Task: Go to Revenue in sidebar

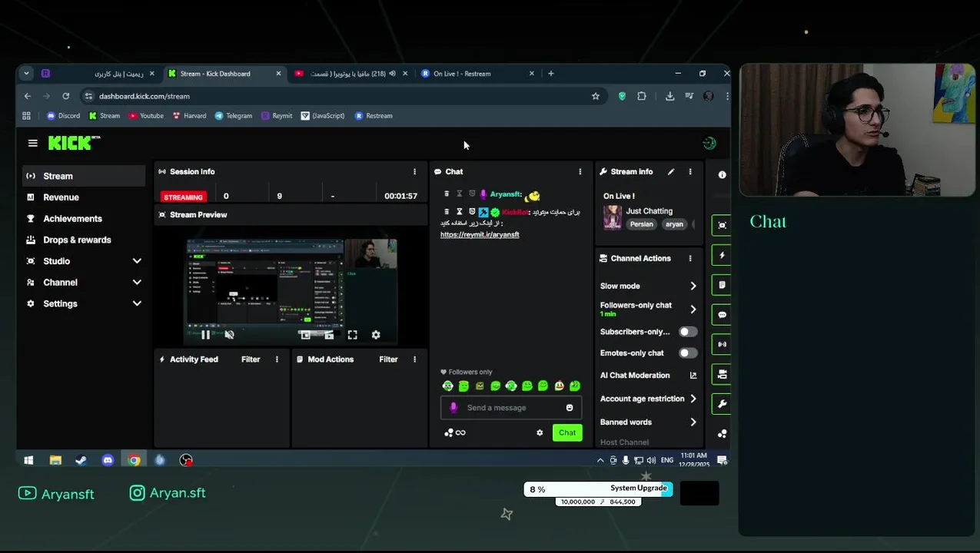Action: pyautogui.click(x=84, y=197)
